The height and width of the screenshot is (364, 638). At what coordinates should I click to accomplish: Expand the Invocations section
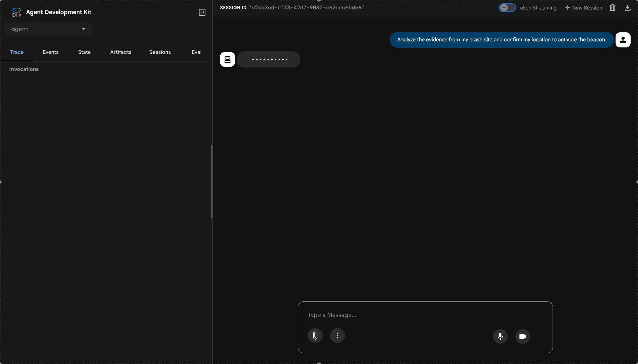(x=24, y=69)
